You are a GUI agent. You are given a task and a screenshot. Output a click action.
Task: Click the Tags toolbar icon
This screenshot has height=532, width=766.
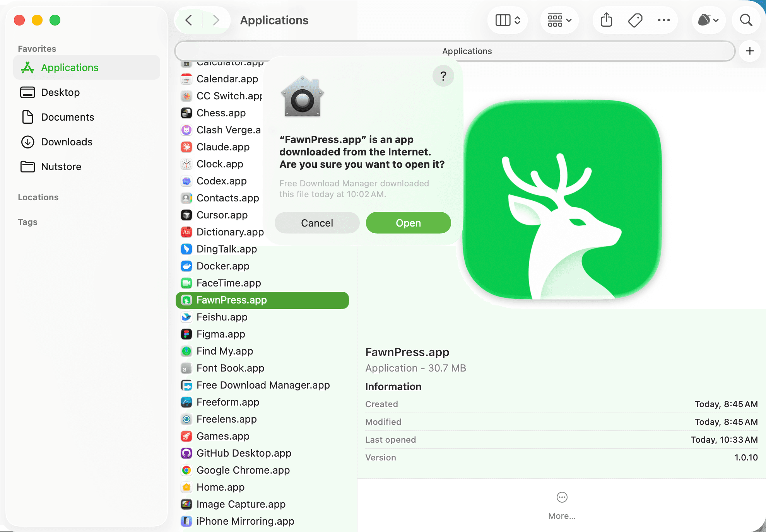pos(635,20)
